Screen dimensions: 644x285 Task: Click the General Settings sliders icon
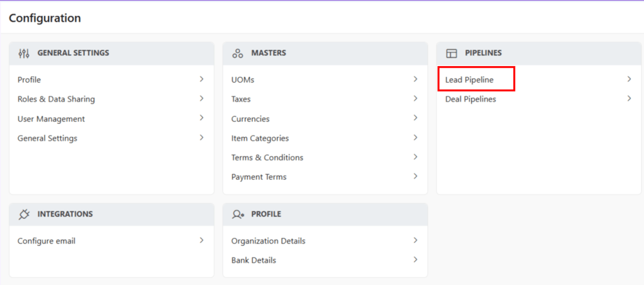[x=24, y=53]
